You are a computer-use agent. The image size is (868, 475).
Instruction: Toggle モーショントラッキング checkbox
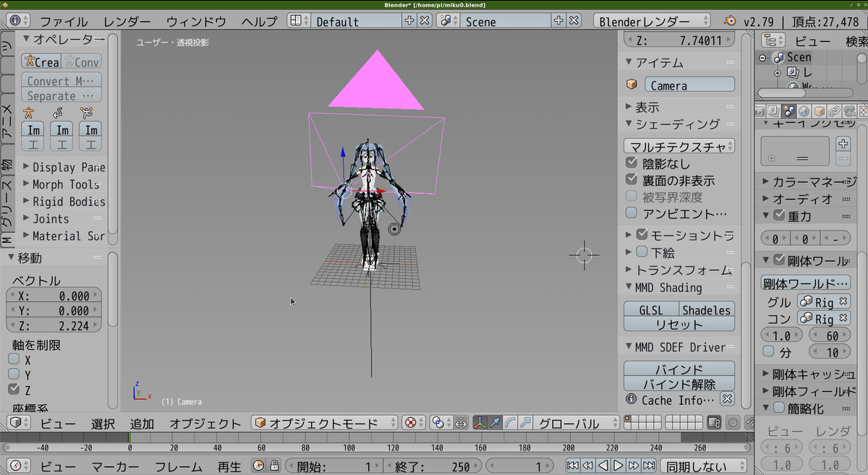pos(642,234)
